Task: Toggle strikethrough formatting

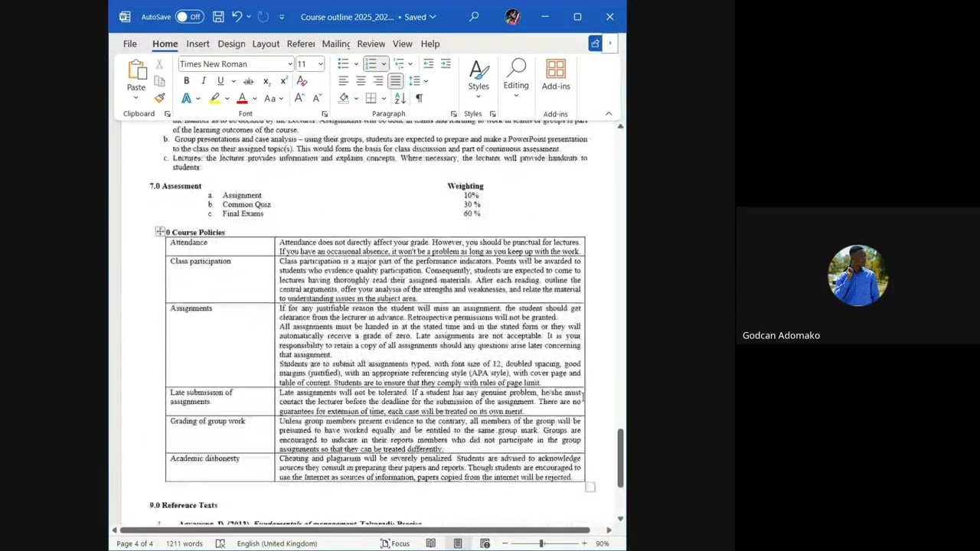Action: coord(248,81)
